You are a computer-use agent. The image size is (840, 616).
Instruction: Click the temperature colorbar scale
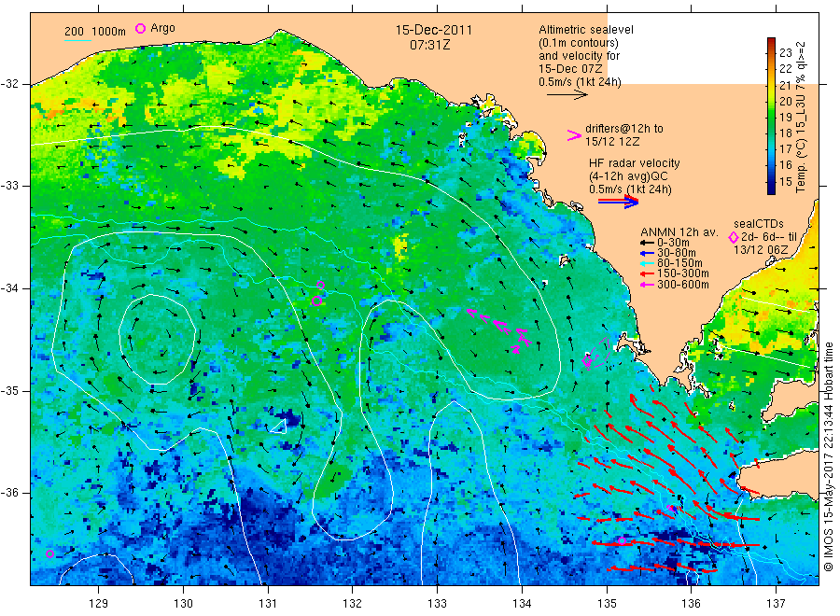(772, 116)
